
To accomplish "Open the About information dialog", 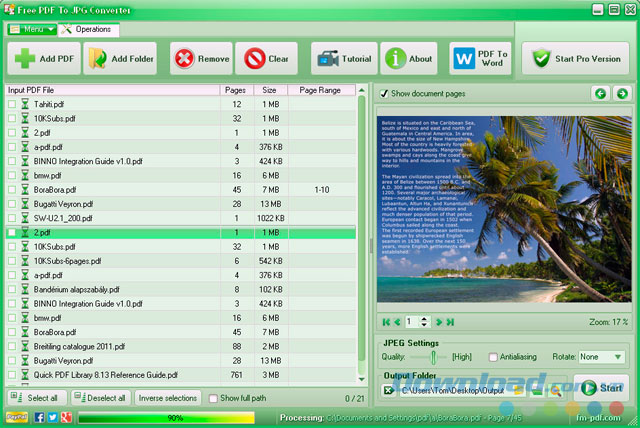I will [x=409, y=59].
